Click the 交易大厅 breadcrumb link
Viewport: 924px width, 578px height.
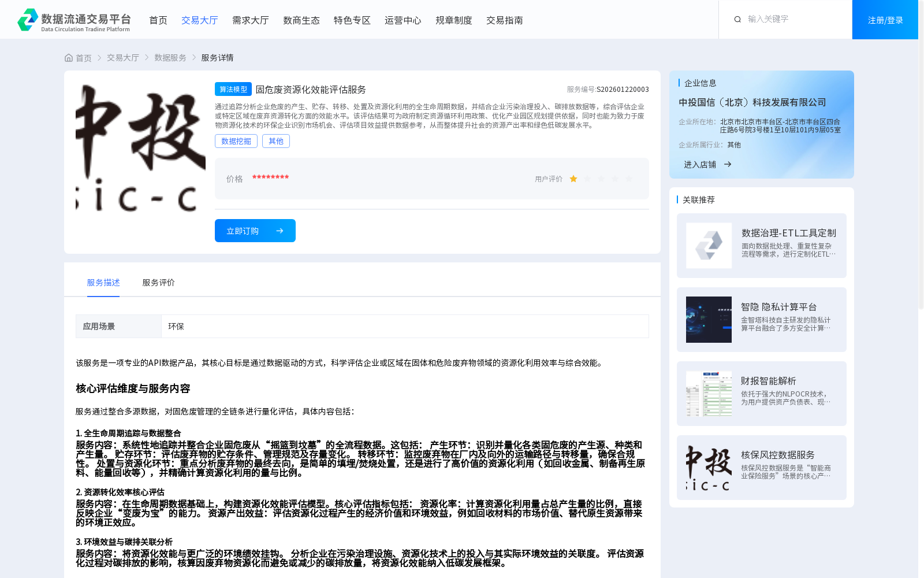coord(123,58)
